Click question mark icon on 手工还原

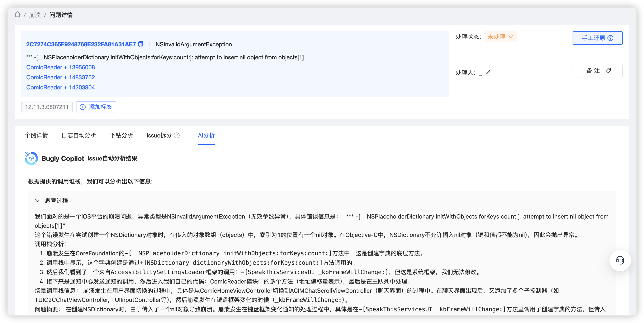611,38
